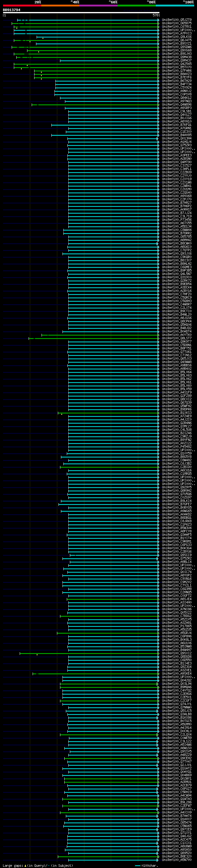The height and width of the screenshot is (868, 197).
Task: Select the UniRef100_A6CU16 label
Action: [176, 470]
